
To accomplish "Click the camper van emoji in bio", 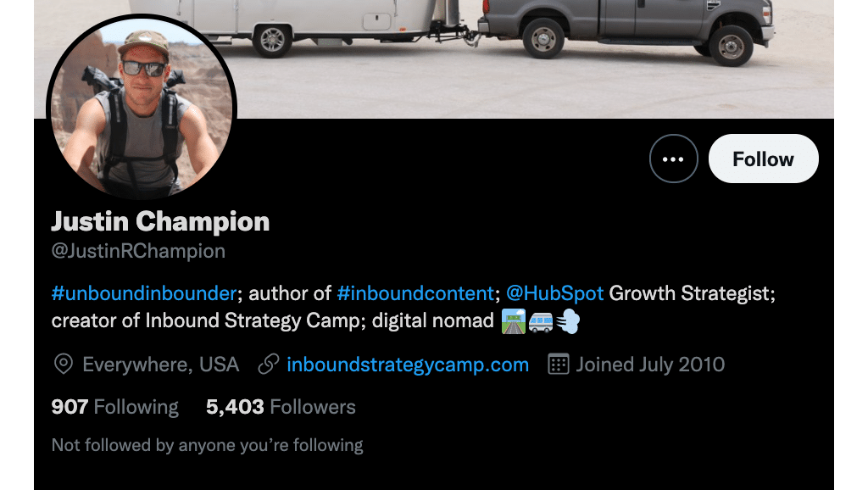I will [540, 321].
